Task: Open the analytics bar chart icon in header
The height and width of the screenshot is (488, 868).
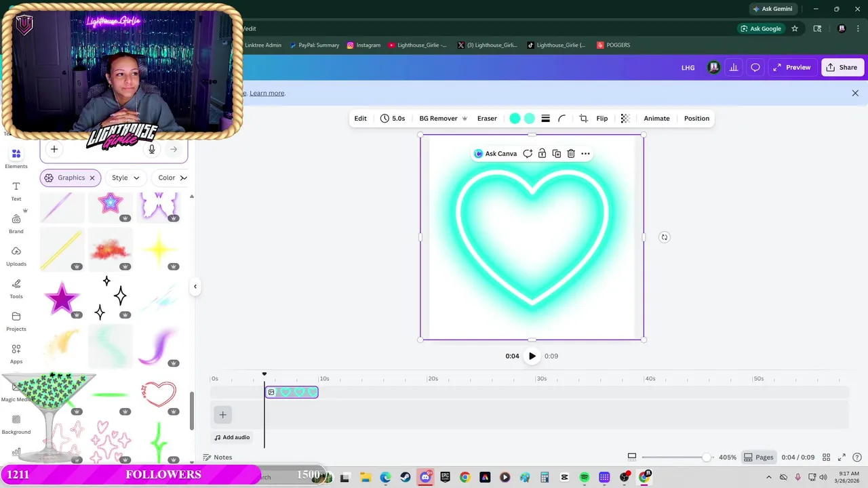Action: click(x=734, y=68)
